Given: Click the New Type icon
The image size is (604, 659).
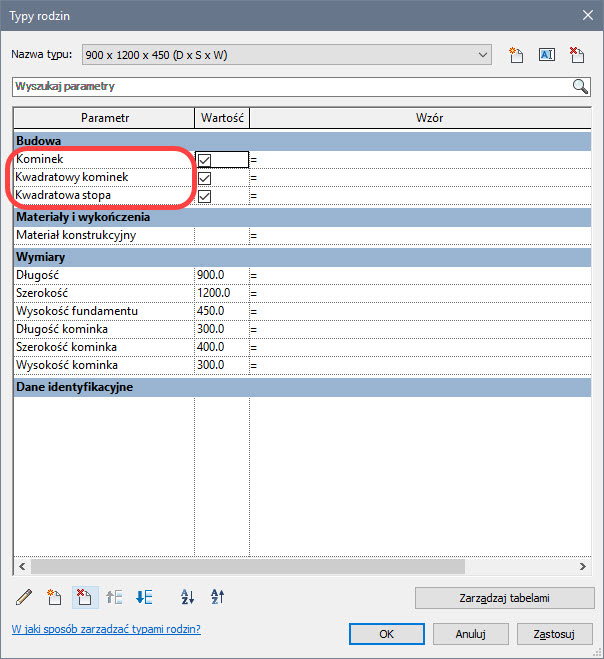Looking at the screenshot, I should click(517, 55).
